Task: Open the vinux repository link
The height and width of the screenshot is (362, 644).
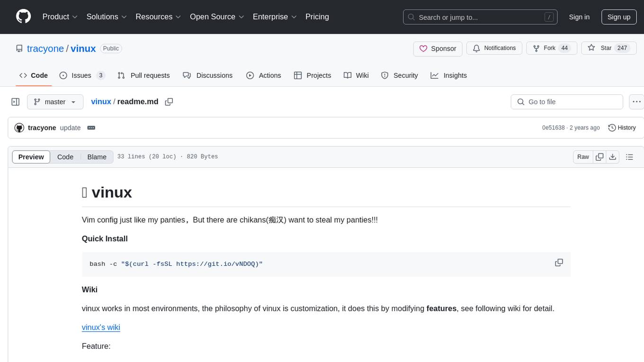Action: [83, 48]
